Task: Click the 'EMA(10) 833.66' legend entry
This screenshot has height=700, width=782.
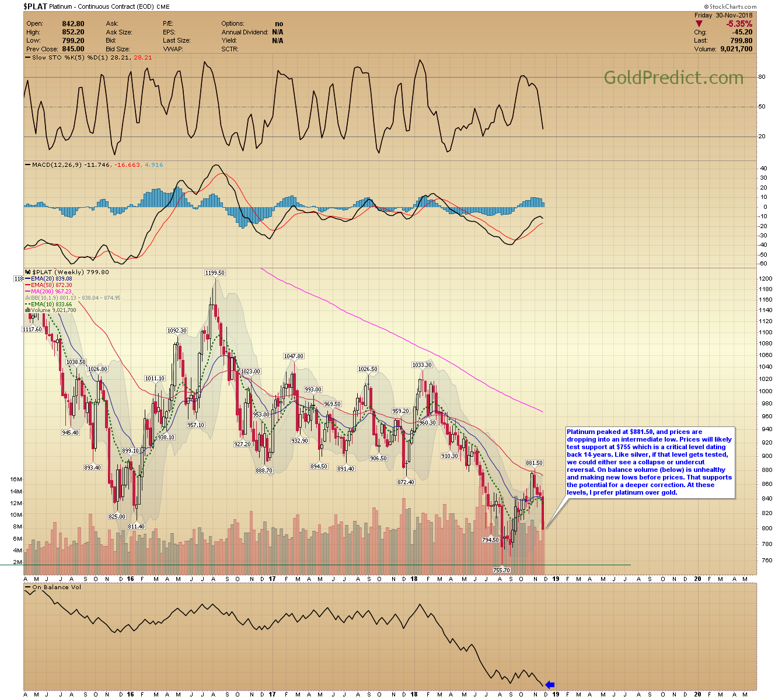Action: click(51, 304)
